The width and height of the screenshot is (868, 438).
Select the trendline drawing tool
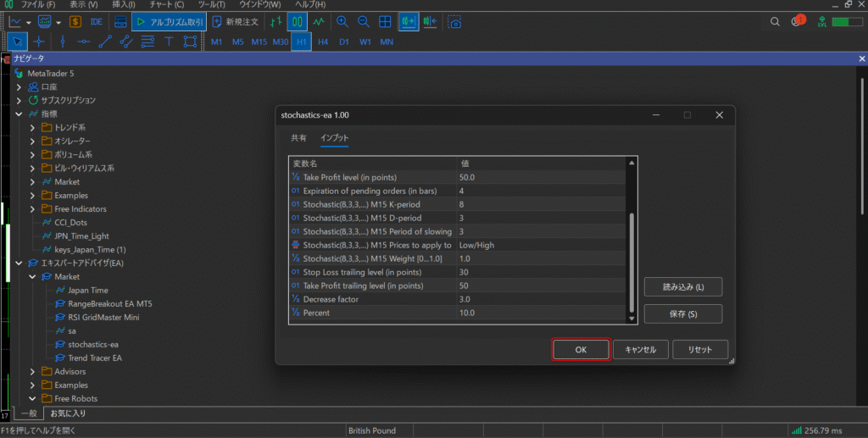104,42
